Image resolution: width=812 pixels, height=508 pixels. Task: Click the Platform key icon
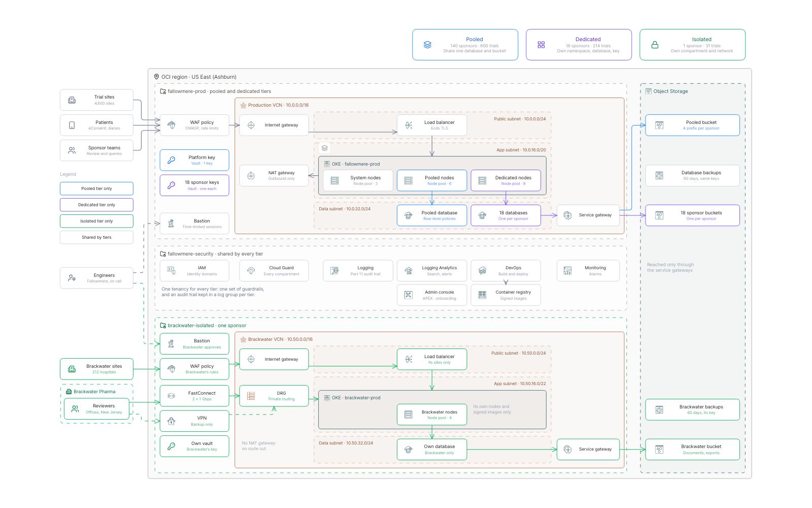[x=172, y=160]
